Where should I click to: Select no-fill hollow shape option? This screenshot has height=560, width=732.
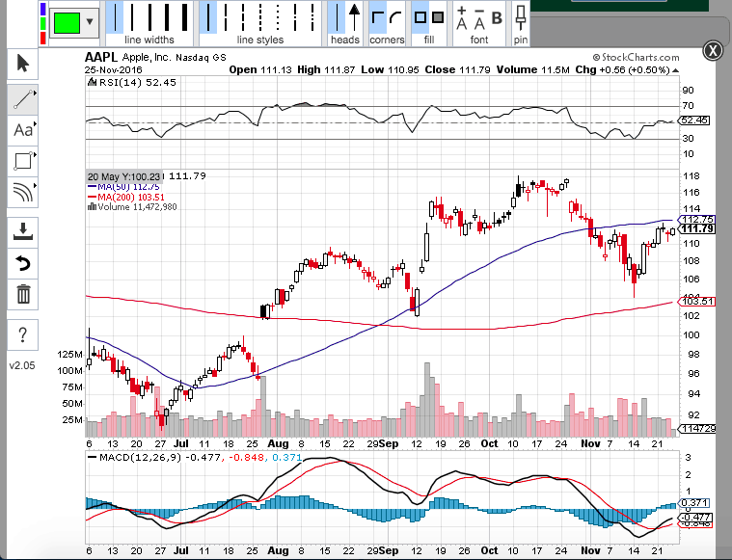click(x=420, y=17)
